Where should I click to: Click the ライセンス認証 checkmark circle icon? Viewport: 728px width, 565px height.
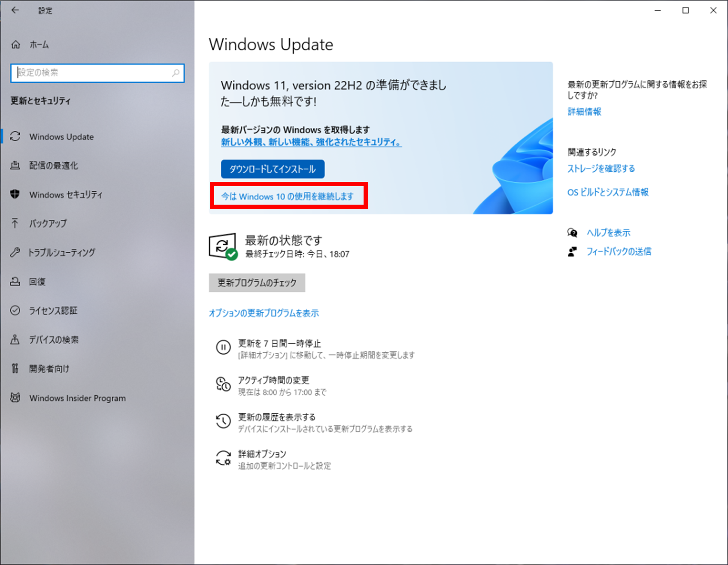(x=15, y=310)
